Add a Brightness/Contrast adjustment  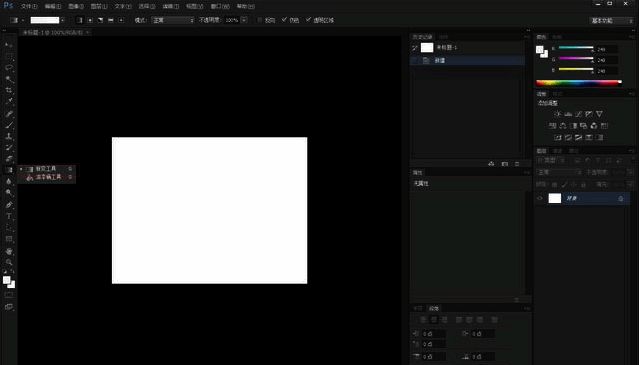(x=557, y=114)
